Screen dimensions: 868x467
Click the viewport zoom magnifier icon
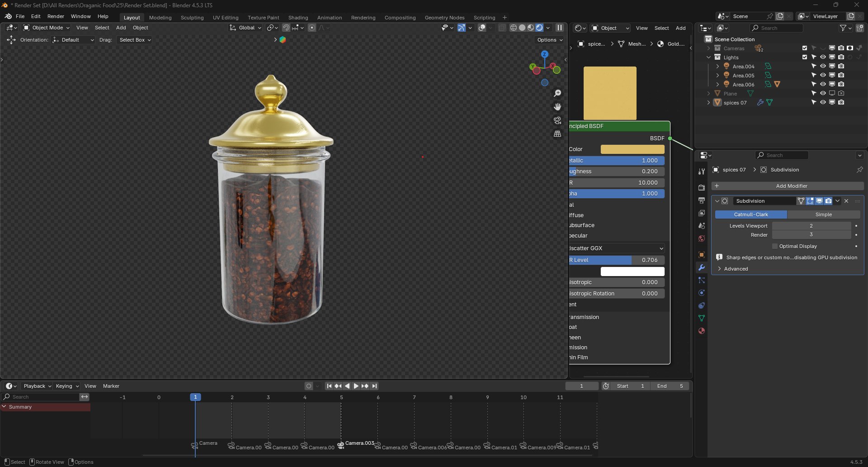[557, 93]
